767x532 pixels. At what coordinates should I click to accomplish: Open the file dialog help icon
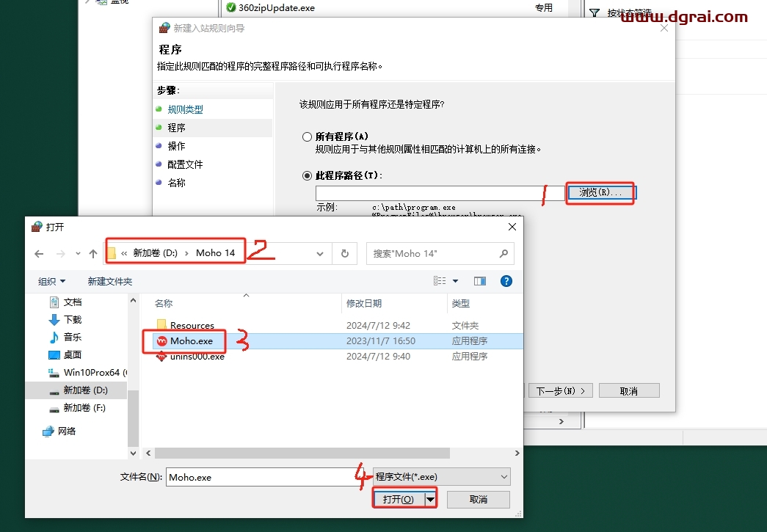506,281
